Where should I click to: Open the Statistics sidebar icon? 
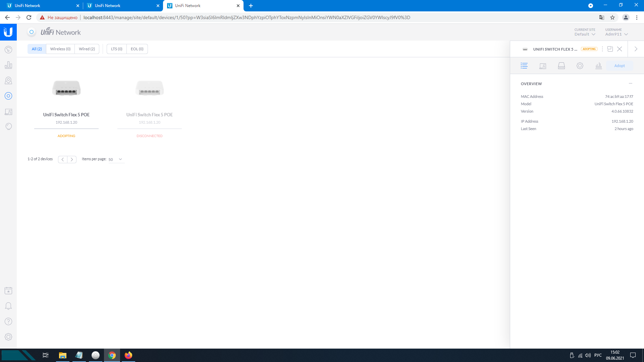tap(8, 65)
